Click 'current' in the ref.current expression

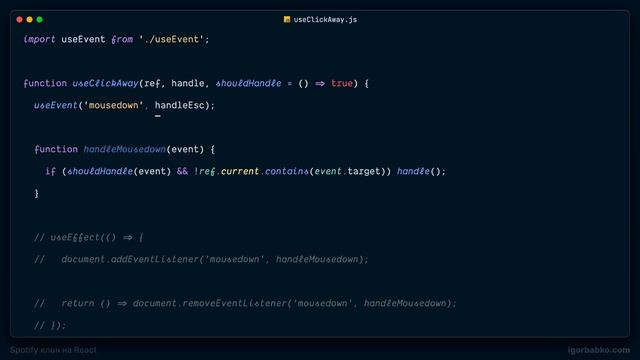[x=240, y=171]
